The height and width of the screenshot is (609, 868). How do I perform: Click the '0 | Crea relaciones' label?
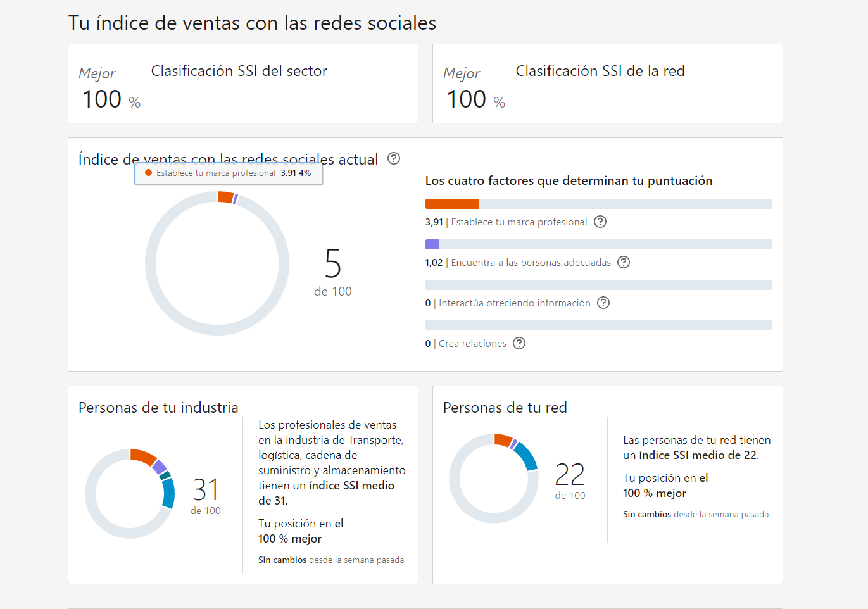[466, 344]
